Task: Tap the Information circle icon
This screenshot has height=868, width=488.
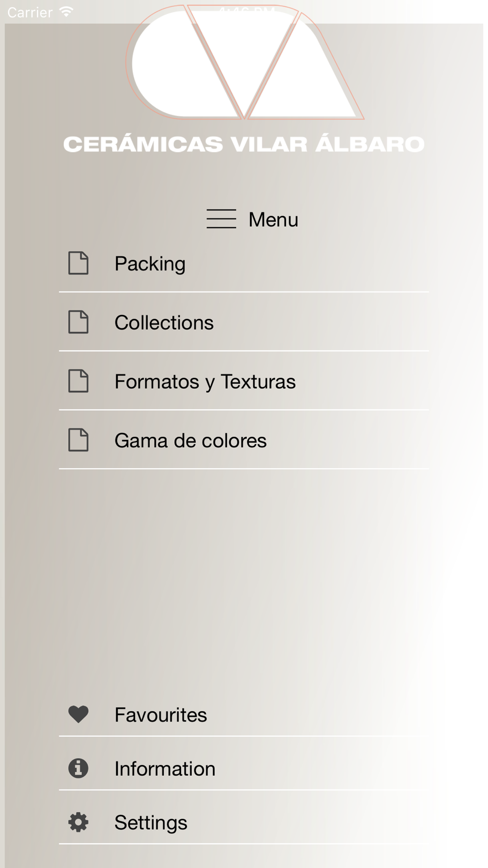Action: pyautogui.click(x=78, y=768)
